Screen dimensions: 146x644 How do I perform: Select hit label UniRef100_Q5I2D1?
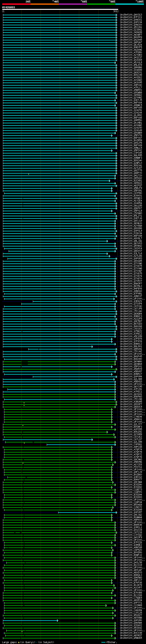point(131,27)
